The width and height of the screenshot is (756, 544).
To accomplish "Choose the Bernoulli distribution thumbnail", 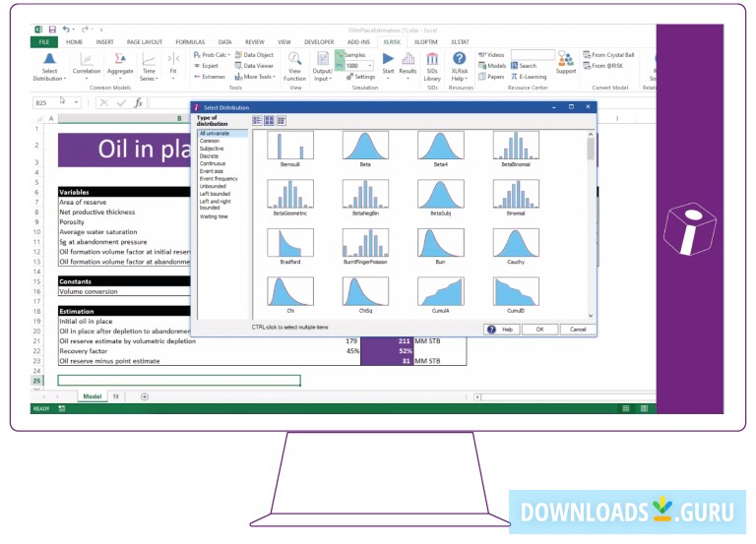I will (x=290, y=146).
